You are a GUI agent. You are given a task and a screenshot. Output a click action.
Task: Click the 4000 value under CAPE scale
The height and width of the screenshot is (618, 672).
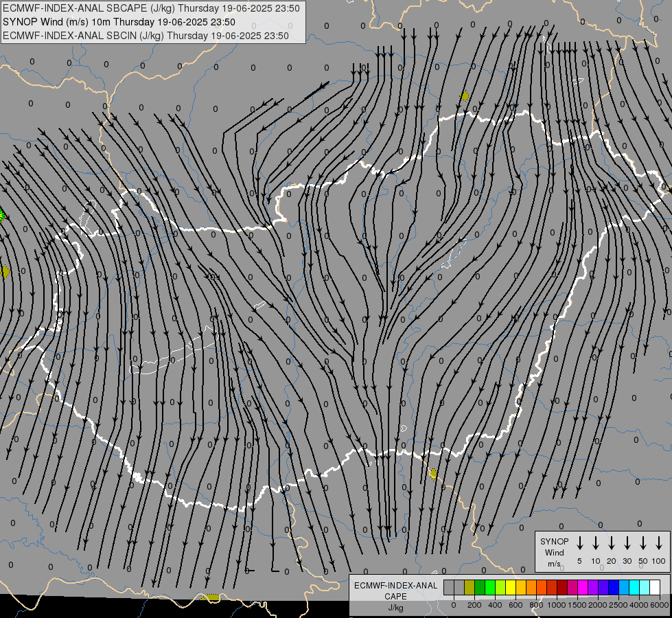639,605
